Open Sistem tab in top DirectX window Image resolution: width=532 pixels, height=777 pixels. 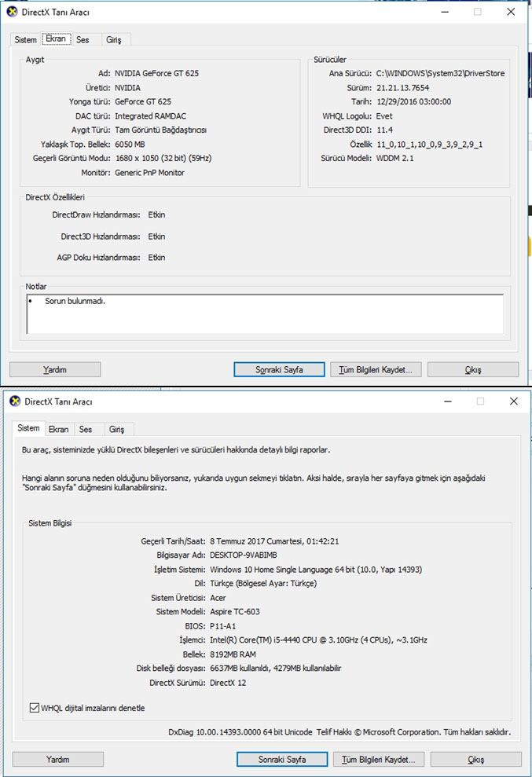(25, 39)
